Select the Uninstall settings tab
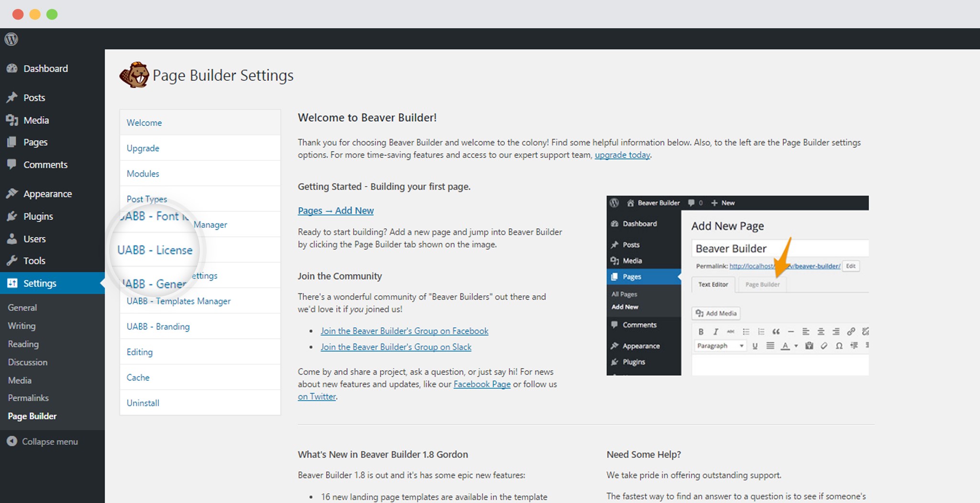 (x=200, y=402)
